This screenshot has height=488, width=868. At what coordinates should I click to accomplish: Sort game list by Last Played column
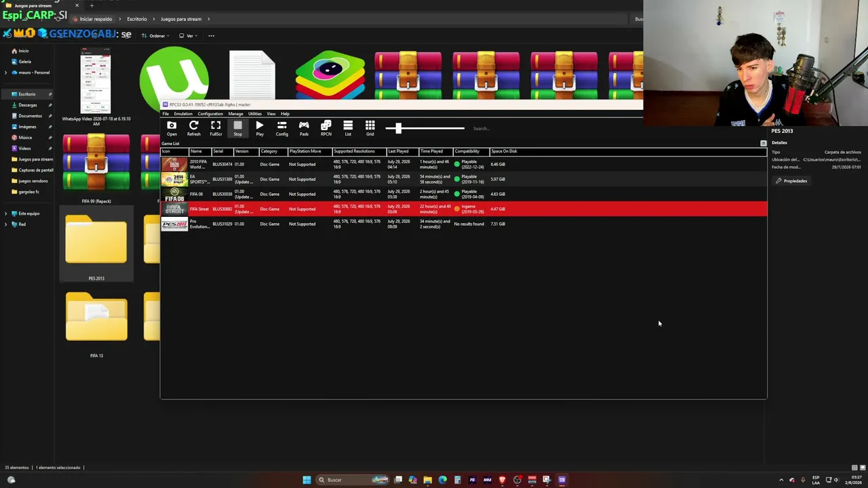click(403, 151)
